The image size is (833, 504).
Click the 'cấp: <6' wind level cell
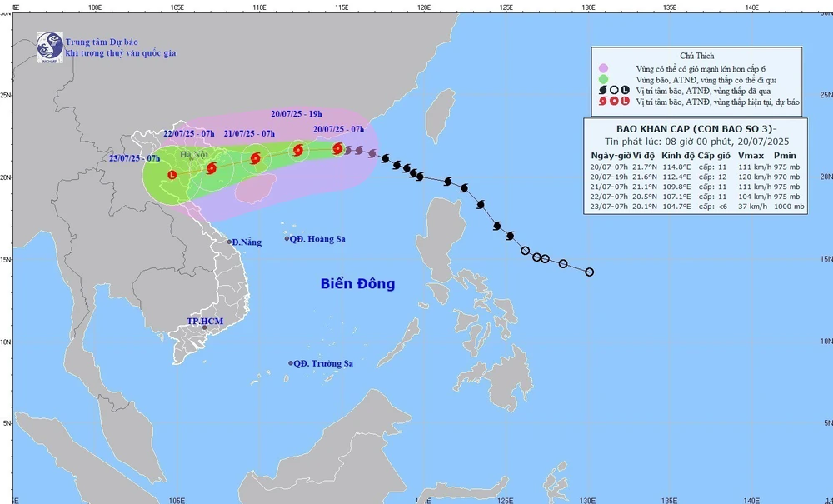click(x=712, y=207)
